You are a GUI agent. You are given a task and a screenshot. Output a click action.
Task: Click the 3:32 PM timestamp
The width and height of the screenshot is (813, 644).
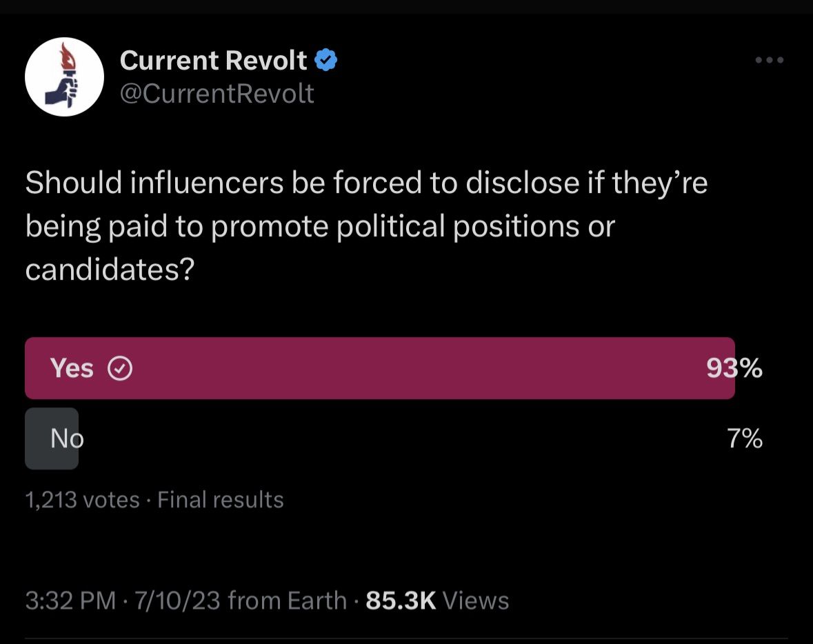coord(70,601)
